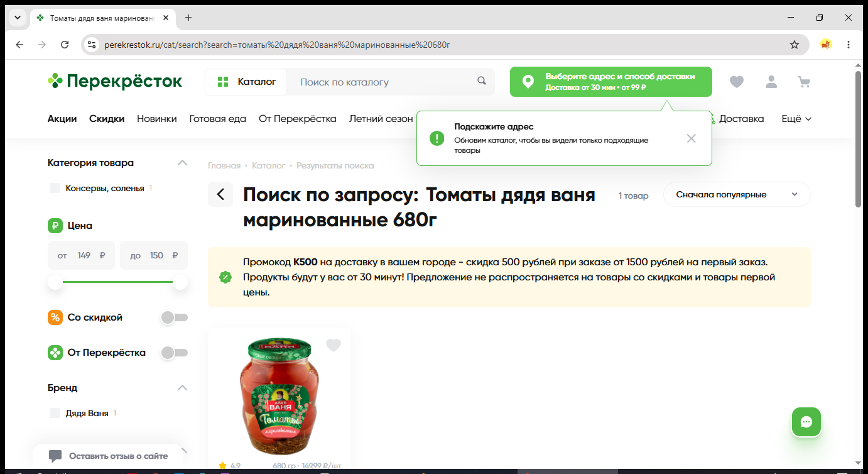Viewport: 868px width, 474px height.
Task: Click the browser extension icon
Action: pos(825,45)
